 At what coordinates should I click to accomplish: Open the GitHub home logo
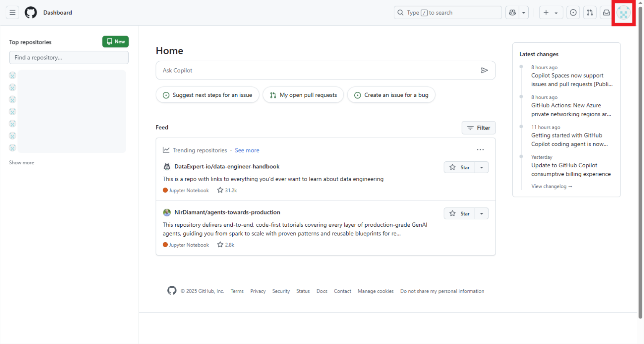[30, 12]
